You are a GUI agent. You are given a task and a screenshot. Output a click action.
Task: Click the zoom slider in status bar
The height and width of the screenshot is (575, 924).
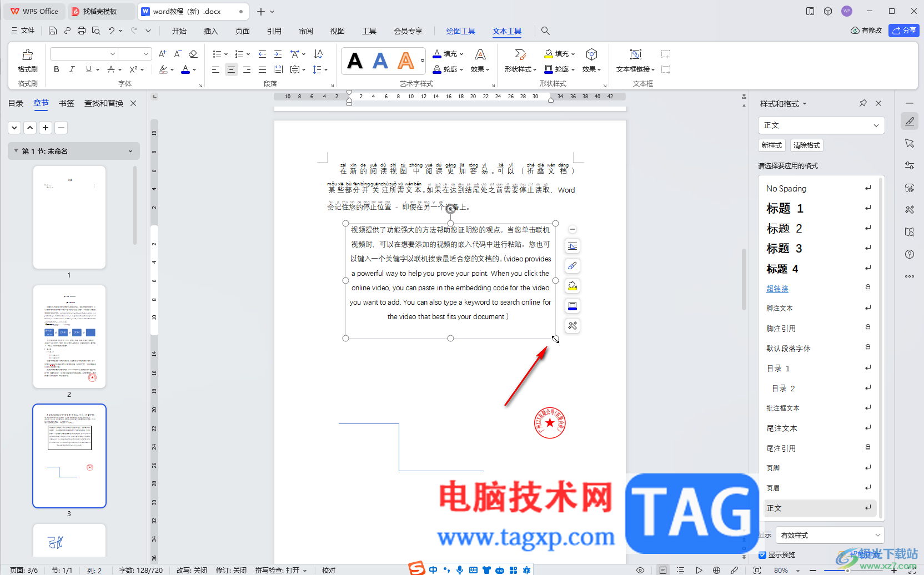click(847, 570)
